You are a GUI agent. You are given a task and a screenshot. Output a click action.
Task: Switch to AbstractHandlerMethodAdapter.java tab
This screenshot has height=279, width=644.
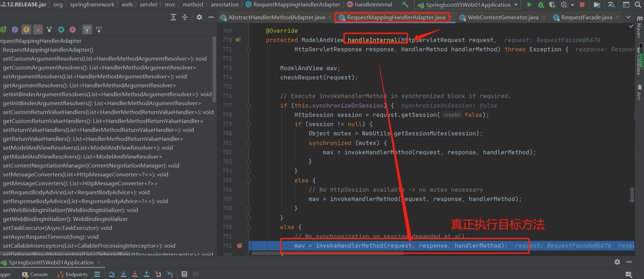(x=276, y=17)
